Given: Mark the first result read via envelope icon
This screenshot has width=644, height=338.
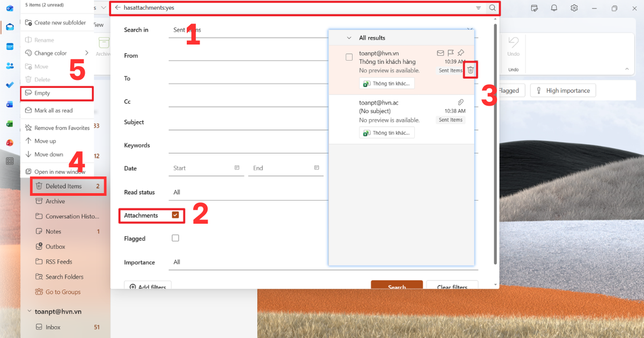Looking at the screenshot, I should click(440, 53).
